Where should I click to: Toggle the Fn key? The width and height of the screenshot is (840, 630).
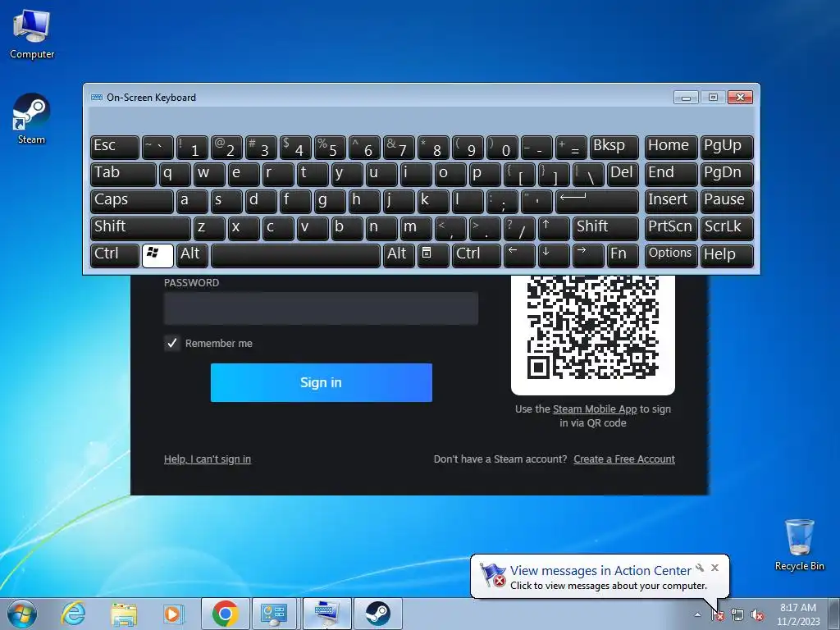pos(623,256)
